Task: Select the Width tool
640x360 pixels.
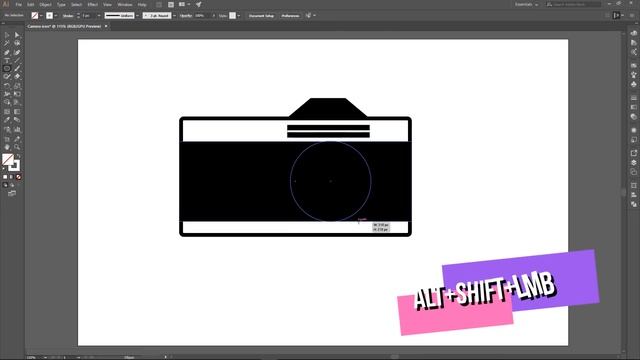Action: pyautogui.click(x=7, y=94)
